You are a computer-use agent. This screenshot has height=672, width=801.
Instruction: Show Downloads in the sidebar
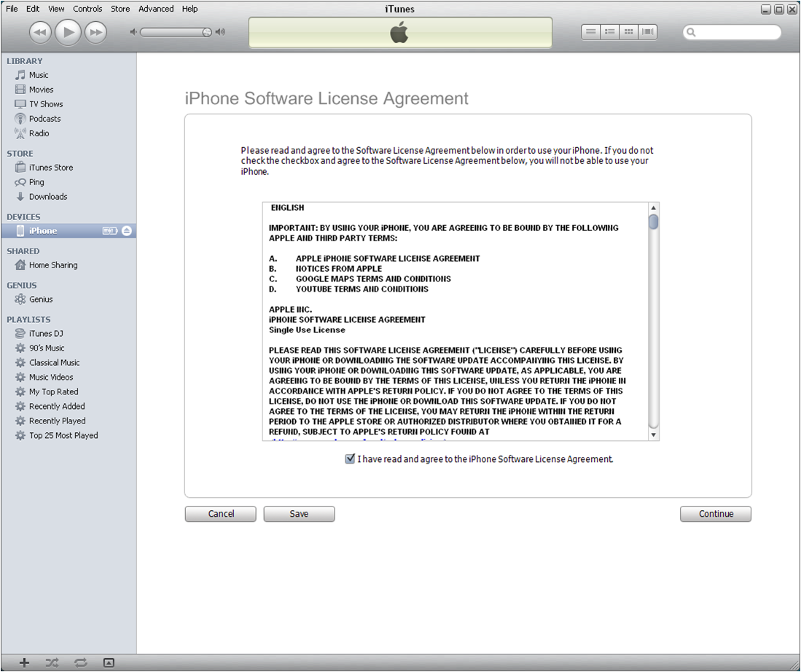point(69,197)
